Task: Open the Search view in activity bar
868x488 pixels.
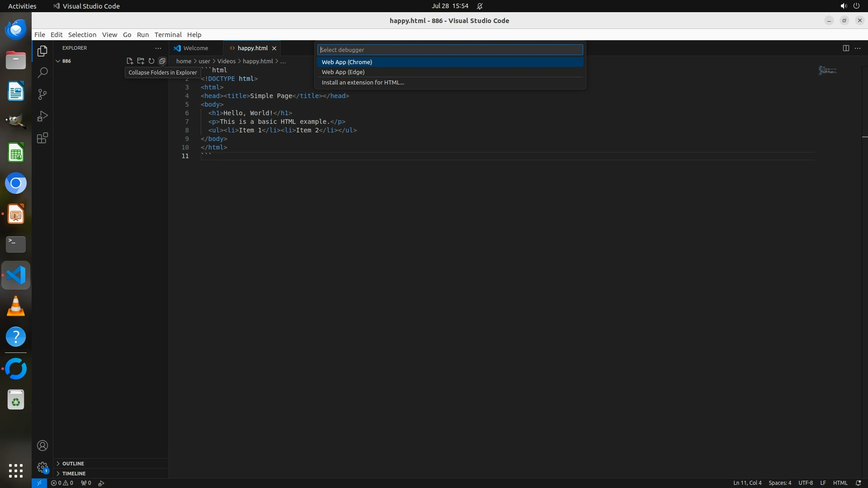Action: click(42, 73)
